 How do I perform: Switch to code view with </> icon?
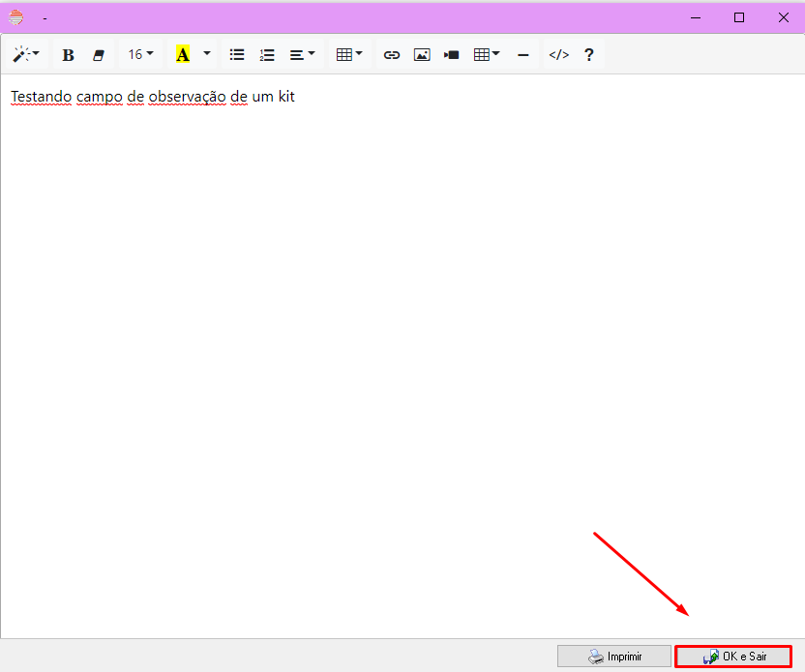(558, 54)
